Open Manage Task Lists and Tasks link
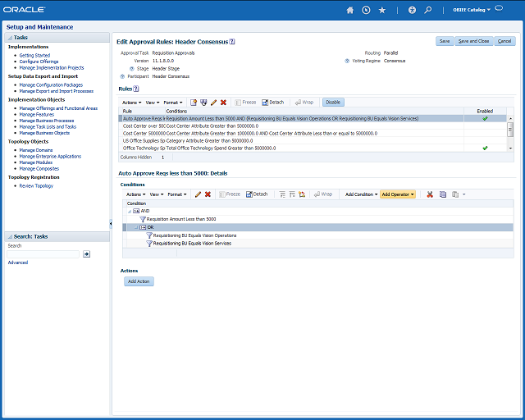The image size is (525, 420). [x=48, y=127]
